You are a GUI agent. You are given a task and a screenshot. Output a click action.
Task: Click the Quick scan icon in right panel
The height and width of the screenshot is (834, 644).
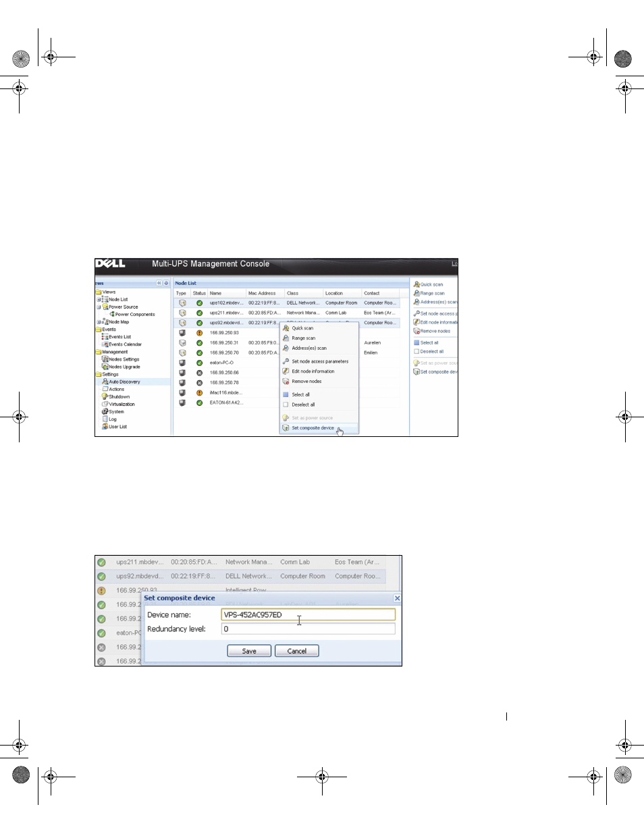(x=417, y=284)
